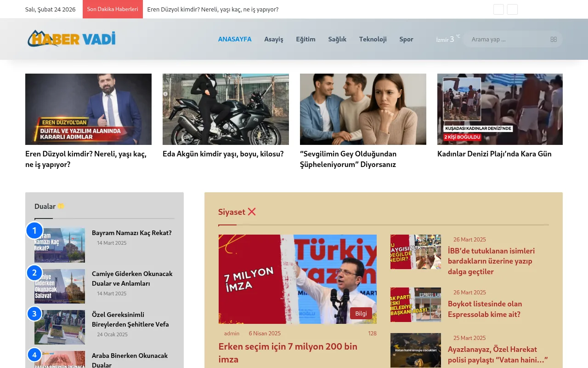
Task: Click the İzmir weather widget
Action: coord(445,39)
